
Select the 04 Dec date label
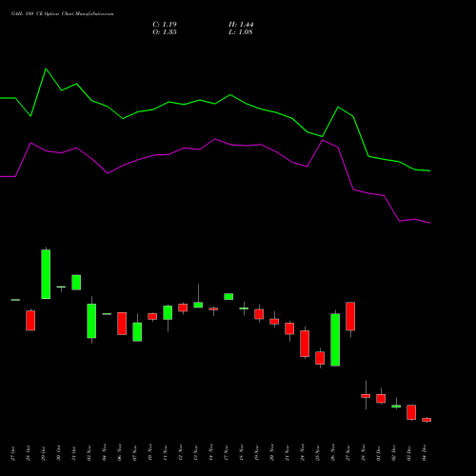click(425, 453)
